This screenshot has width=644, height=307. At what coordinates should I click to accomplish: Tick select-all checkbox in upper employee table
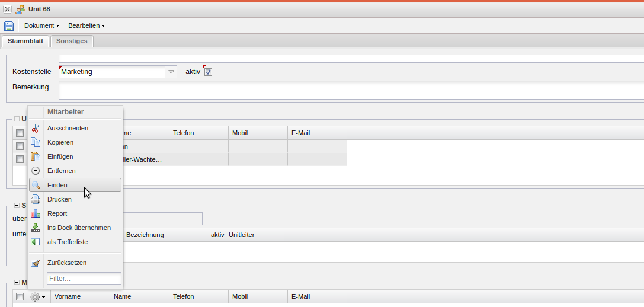[x=20, y=133]
